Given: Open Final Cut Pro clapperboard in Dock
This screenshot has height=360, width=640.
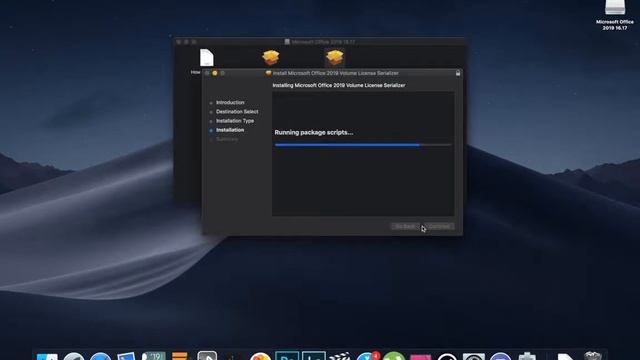Looking at the screenshot, I should pos(340,356).
